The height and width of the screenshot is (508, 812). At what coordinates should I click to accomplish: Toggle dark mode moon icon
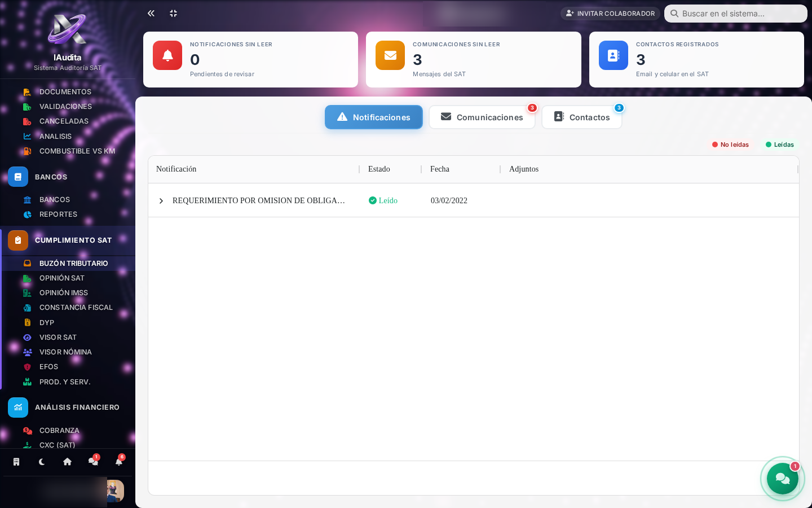[42, 462]
